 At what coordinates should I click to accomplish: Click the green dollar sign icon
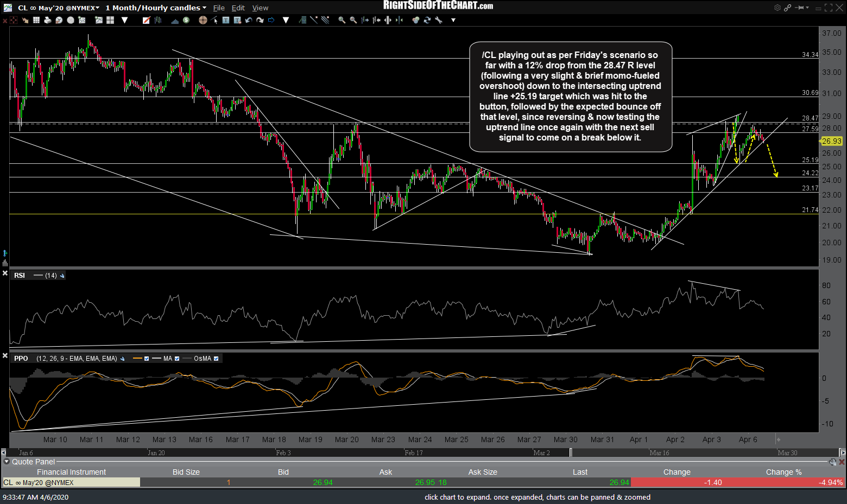(x=186, y=20)
